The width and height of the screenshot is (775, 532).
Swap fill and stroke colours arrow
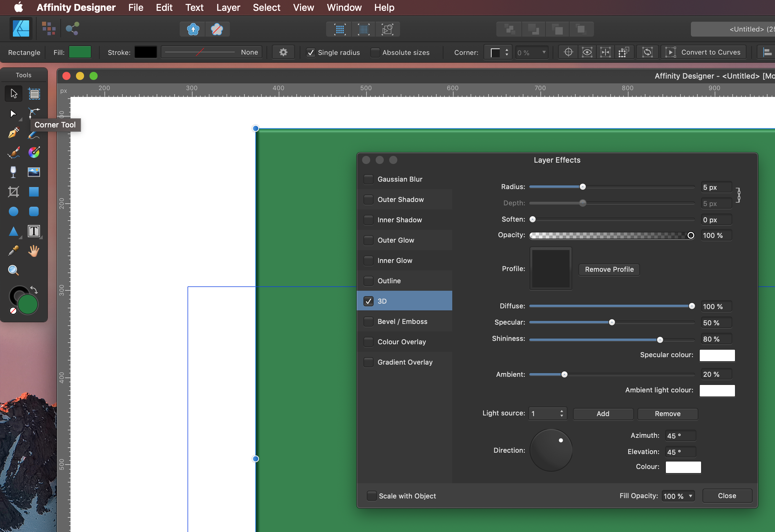34,290
